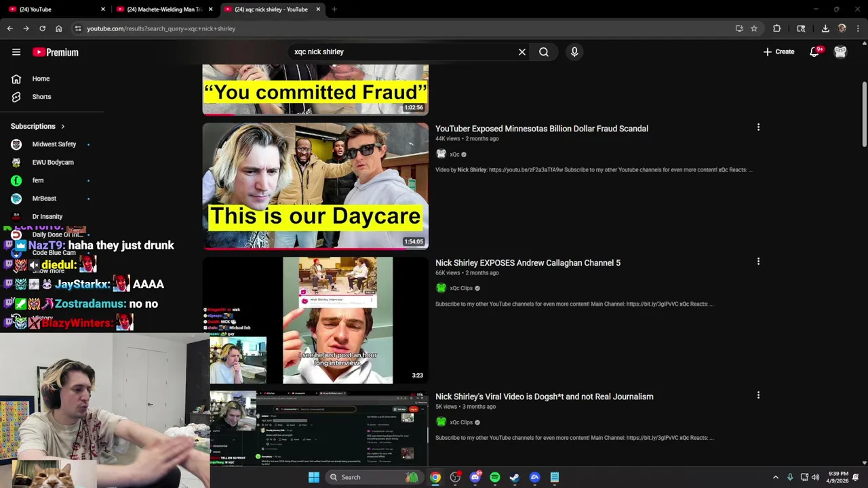This screenshot has width=868, height=488.
Task: Open EA app from taskbar
Action: tap(535, 477)
